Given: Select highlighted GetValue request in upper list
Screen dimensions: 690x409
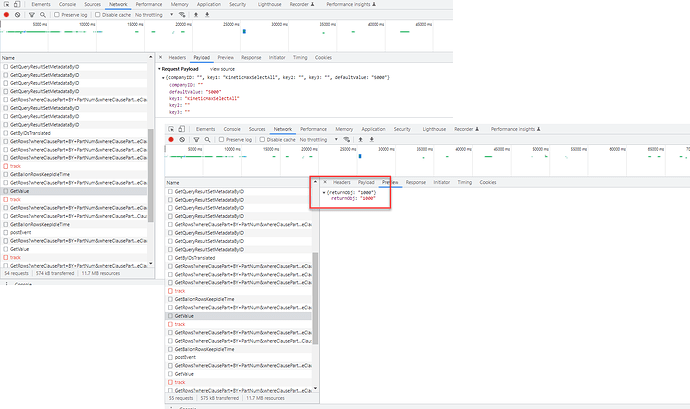Looking at the screenshot, I should 74,191.
